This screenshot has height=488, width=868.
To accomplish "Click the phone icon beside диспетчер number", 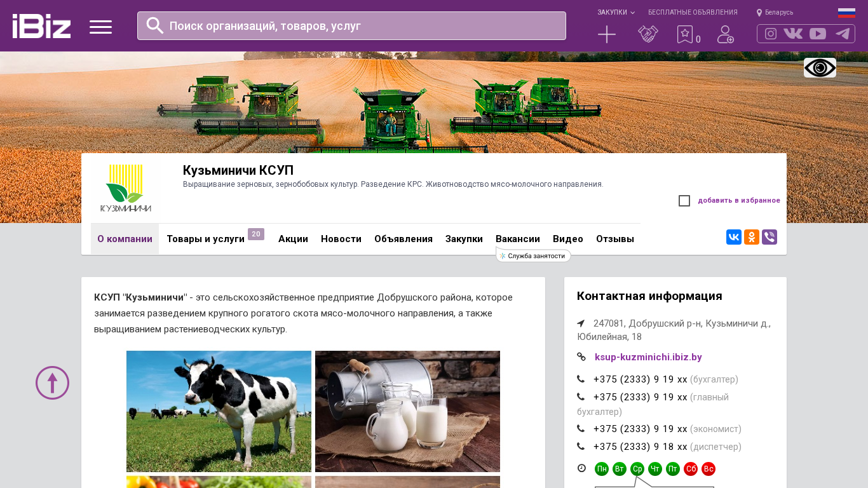I will tap(581, 447).
